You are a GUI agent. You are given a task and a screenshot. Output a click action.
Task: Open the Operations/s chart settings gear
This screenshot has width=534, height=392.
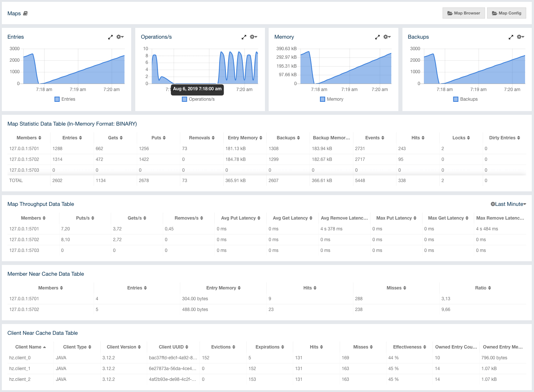(253, 37)
